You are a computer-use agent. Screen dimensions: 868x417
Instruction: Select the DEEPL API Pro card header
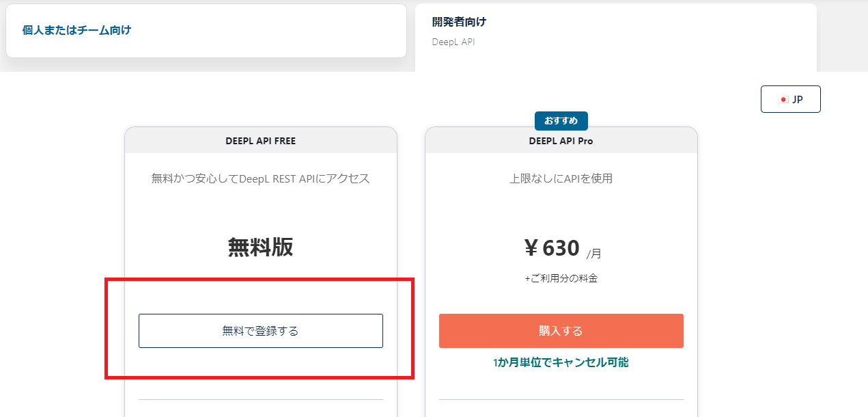tap(561, 141)
